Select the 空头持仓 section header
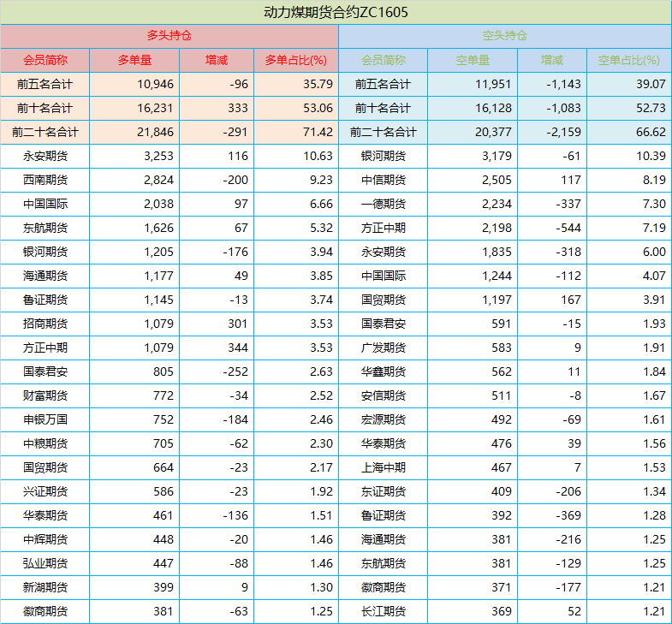Screen dimensions: 672x624 point(505,35)
